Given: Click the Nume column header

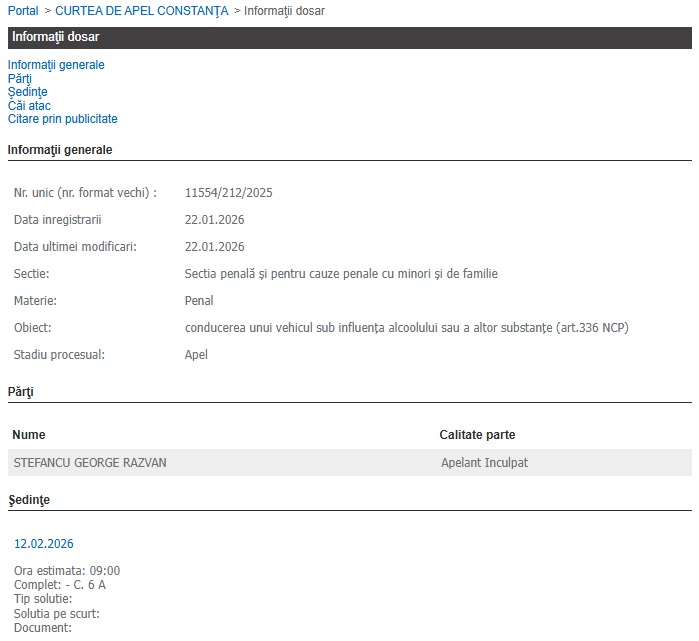Looking at the screenshot, I should tap(29, 435).
